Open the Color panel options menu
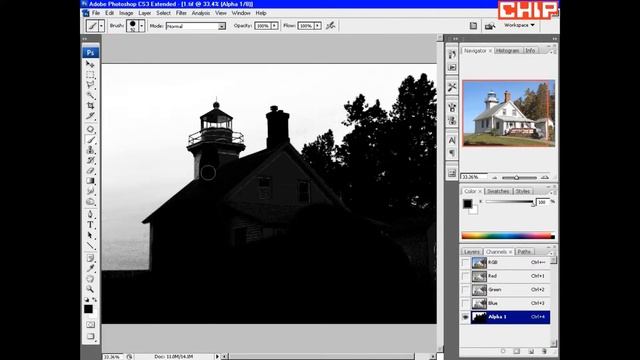Screen dimensions: 640x360 tap(551, 192)
